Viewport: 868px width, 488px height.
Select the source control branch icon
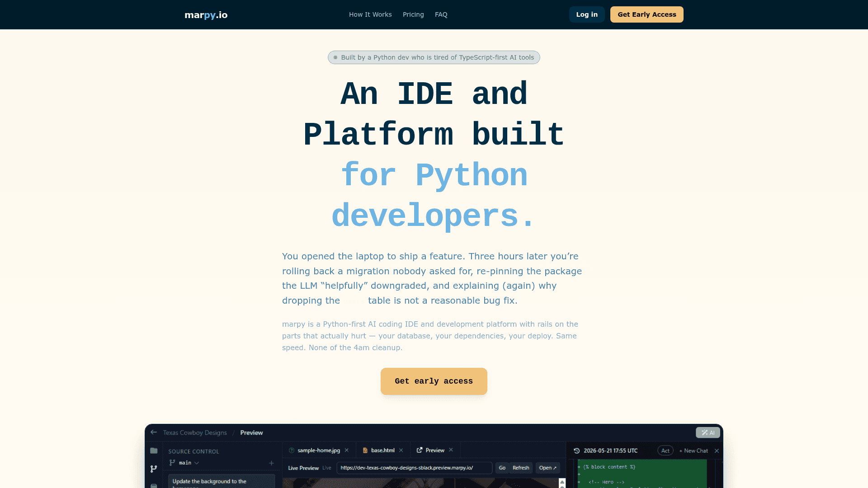click(154, 469)
